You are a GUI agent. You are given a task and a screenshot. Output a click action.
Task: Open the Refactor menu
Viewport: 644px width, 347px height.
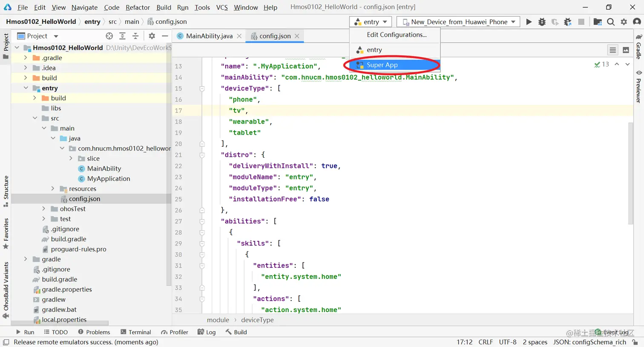pyautogui.click(x=138, y=7)
